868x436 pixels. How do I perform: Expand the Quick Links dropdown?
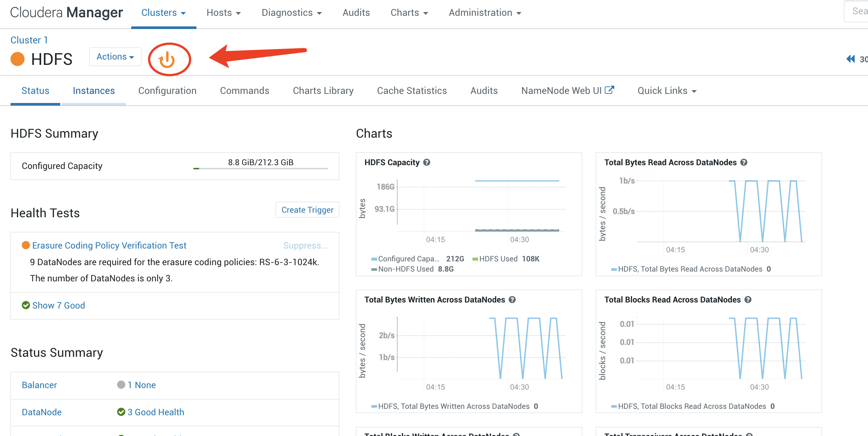(667, 91)
